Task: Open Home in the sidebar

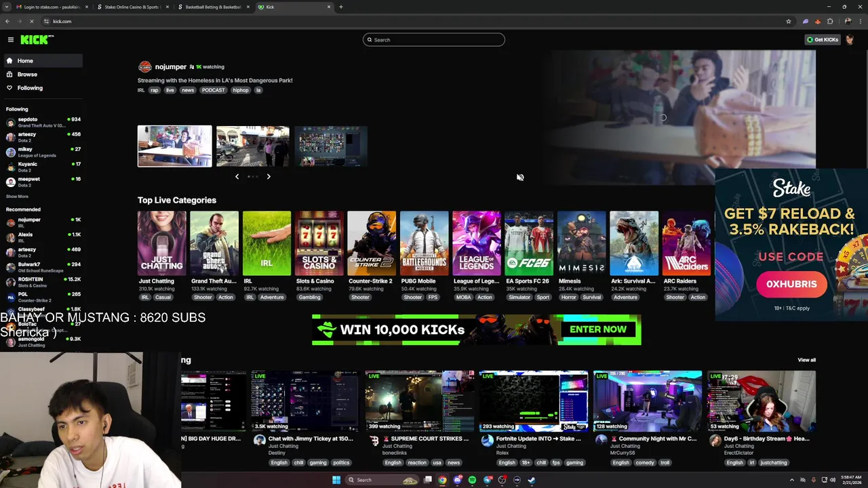Action: [42, 61]
